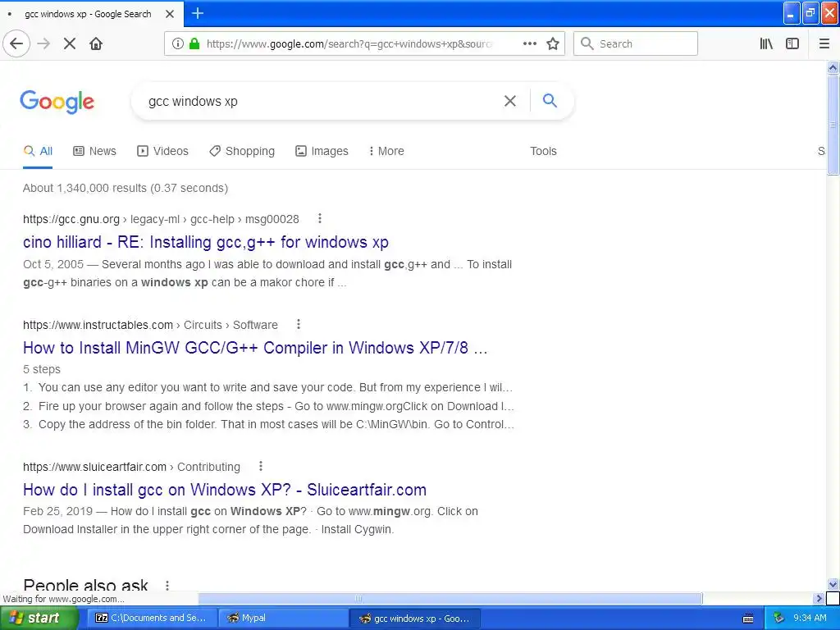The image size is (840, 630).
Task: Open options beside People also ask
Action: tap(167, 586)
